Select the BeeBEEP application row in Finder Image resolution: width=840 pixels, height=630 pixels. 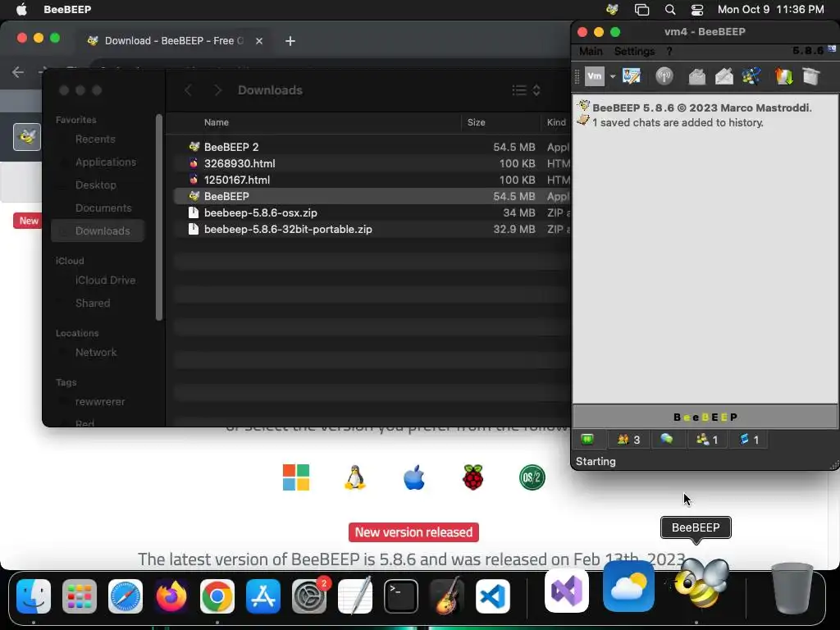click(372, 196)
